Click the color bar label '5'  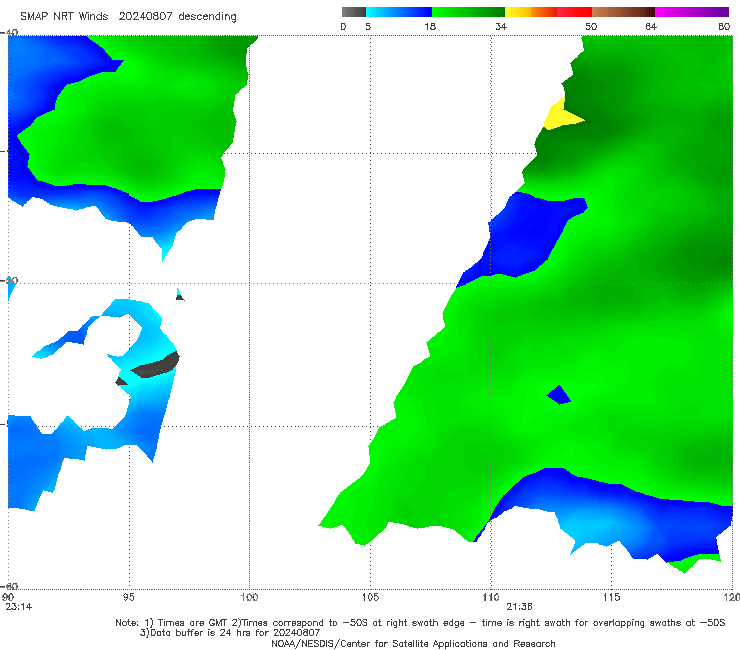pyautogui.click(x=368, y=26)
